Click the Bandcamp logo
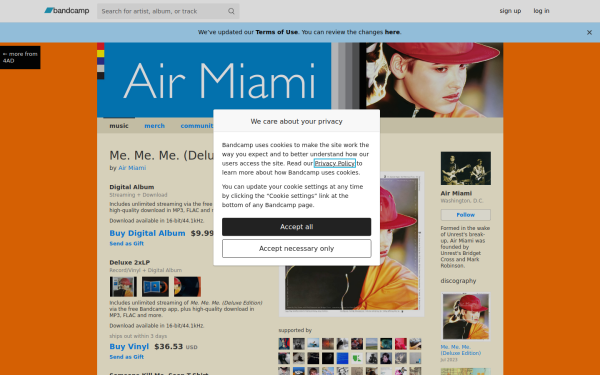 click(x=67, y=11)
